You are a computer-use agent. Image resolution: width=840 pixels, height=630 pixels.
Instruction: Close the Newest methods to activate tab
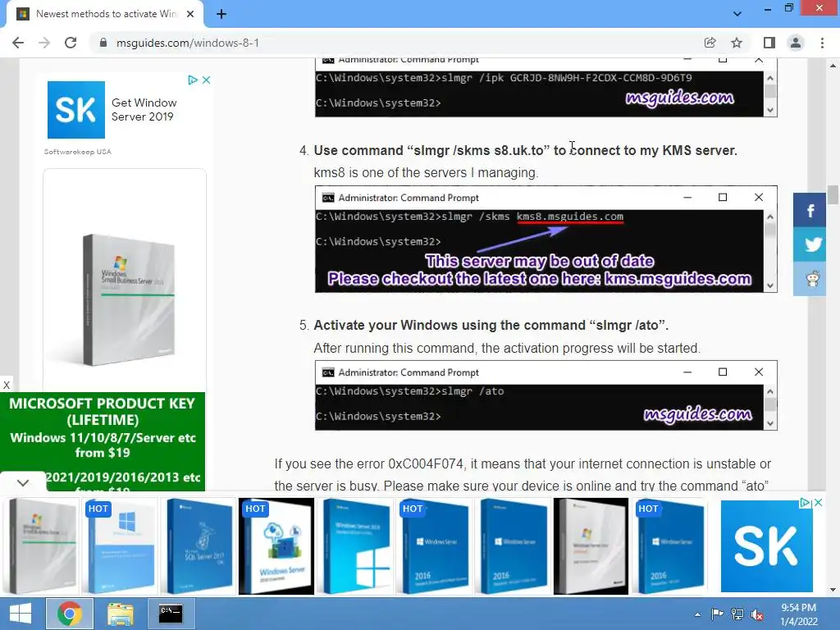point(190,14)
